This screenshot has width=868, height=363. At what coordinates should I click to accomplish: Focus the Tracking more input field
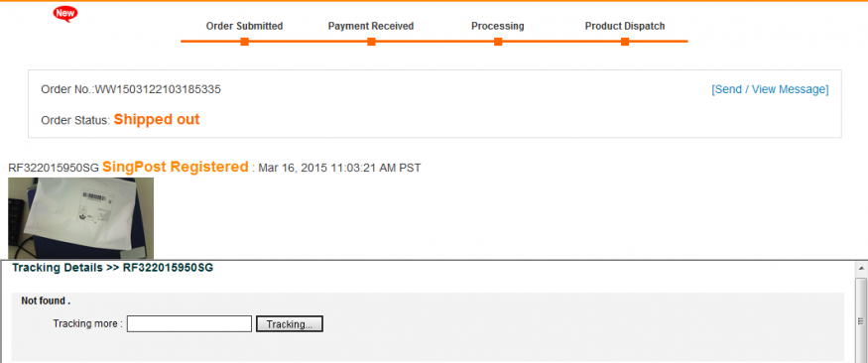pyautogui.click(x=189, y=324)
